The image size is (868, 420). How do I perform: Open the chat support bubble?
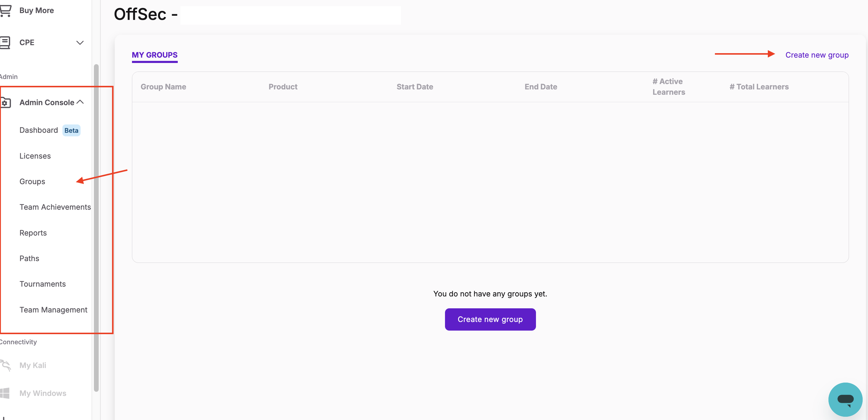[845, 400]
